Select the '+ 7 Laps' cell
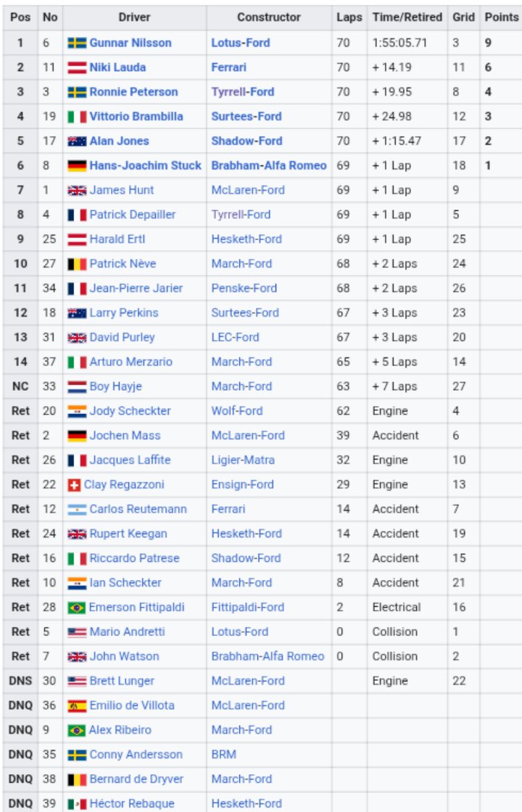 [x=394, y=386]
